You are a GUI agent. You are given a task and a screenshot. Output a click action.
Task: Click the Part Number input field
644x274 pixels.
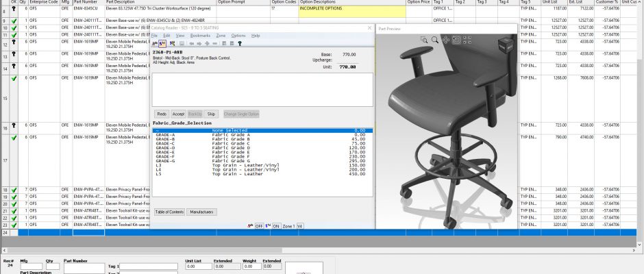[84, 266]
